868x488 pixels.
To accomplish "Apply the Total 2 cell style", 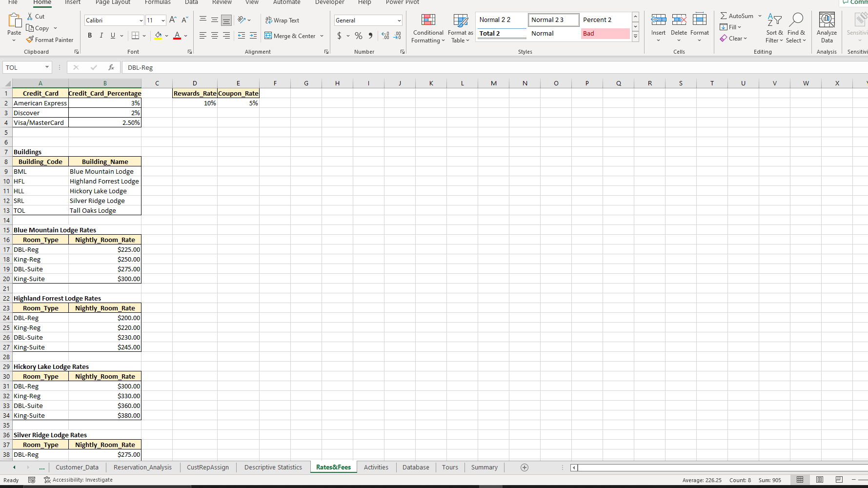I will click(x=501, y=33).
